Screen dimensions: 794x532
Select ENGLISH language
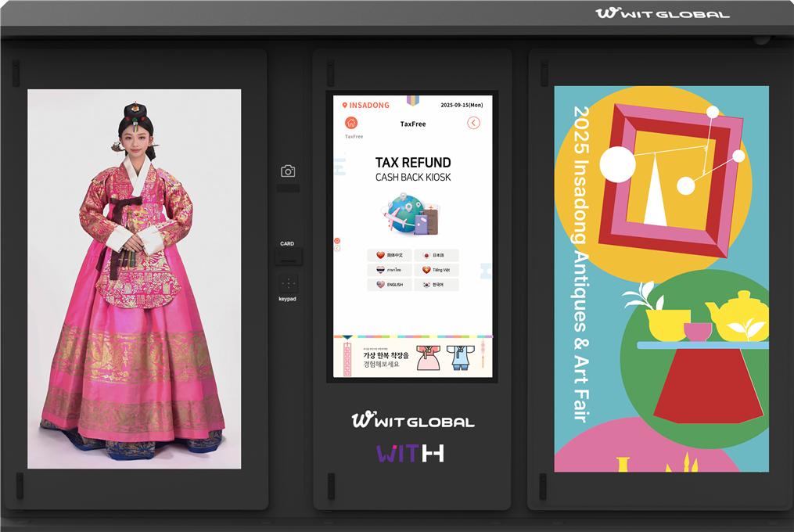click(x=390, y=285)
